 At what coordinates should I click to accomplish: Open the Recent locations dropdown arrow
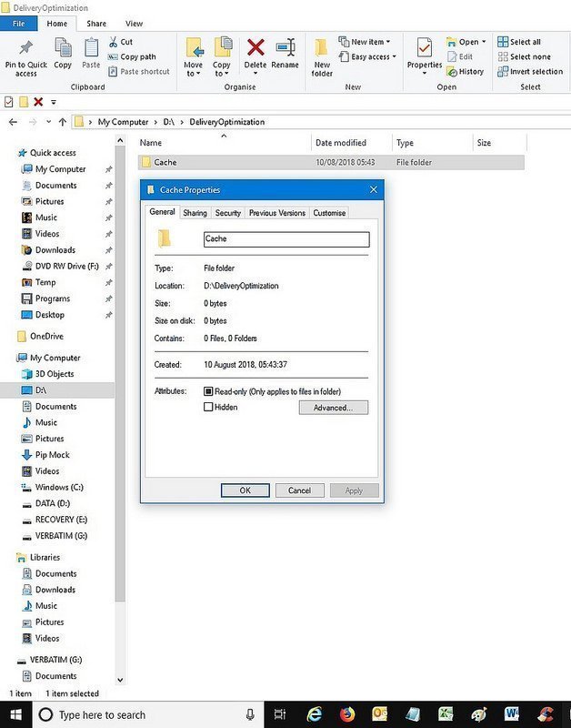pyautogui.click(x=48, y=122)
